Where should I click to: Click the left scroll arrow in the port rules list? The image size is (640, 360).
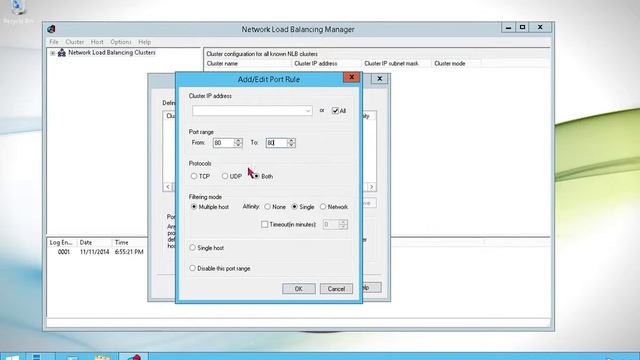(168, 187)
